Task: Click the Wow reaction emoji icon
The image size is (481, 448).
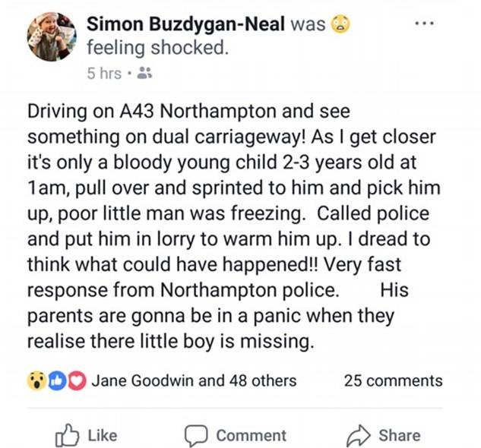Action: click(x=36, y=380)
